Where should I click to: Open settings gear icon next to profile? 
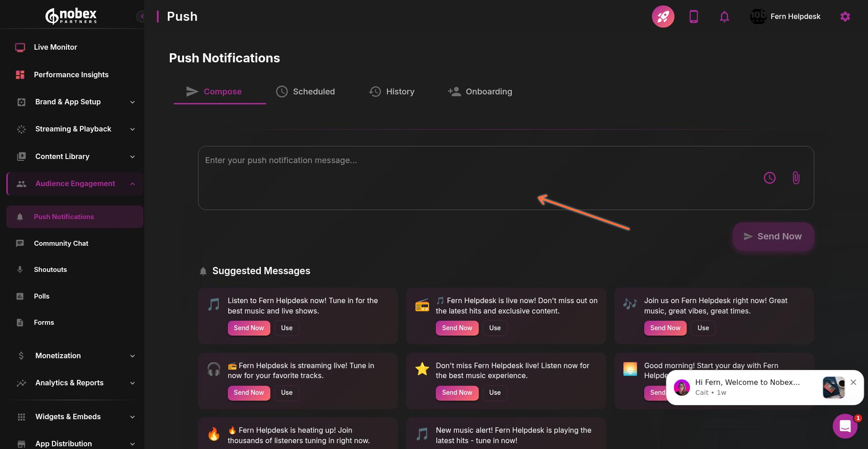[x=845, y=17]
